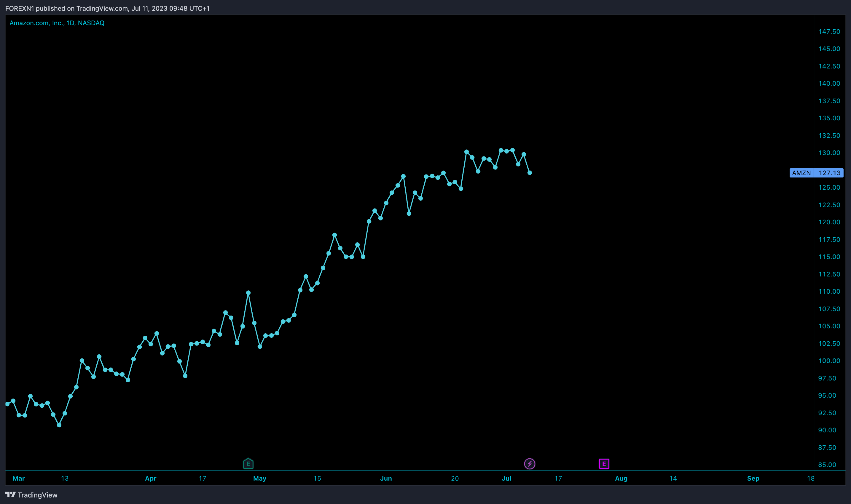The height and width of the screenshot is (504, 851).
Task: Click the 110.00 price axis label
Action: point(829,291)
